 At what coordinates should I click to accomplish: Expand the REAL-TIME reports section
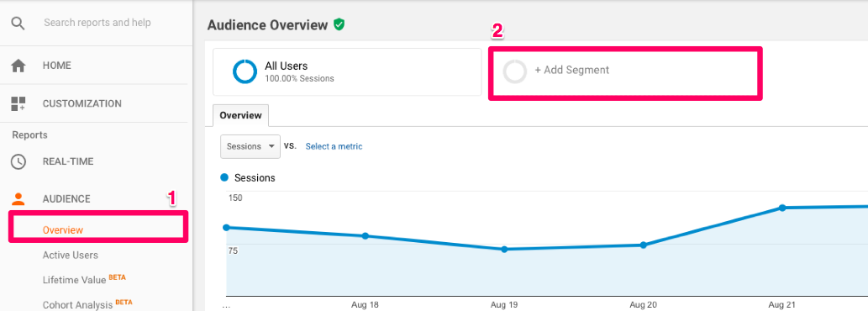tap(68, 161)
